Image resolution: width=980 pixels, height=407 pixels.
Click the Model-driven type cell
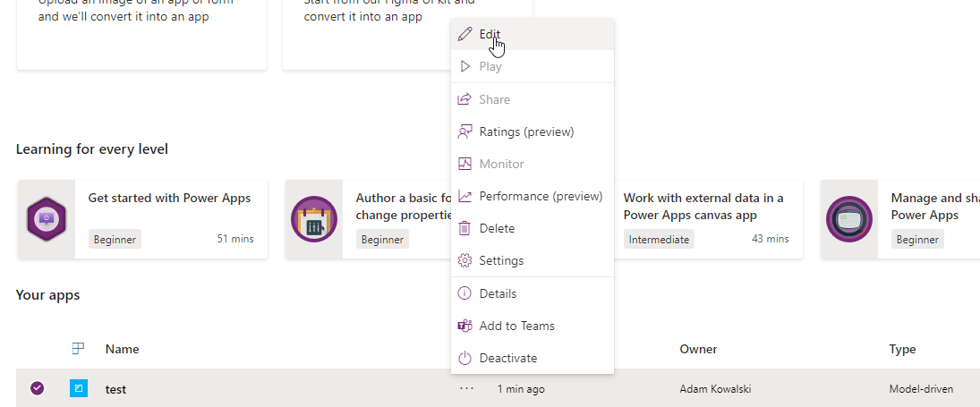point(921,389)
